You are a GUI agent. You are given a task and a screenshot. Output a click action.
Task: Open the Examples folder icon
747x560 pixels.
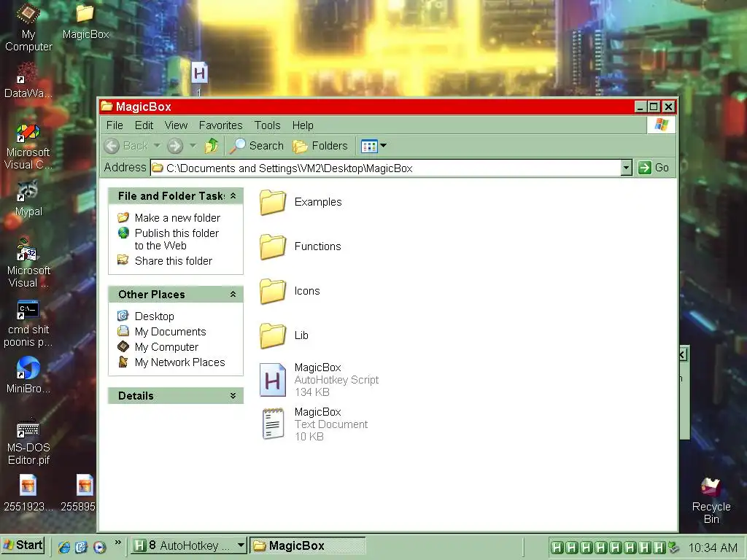(273, 203)
